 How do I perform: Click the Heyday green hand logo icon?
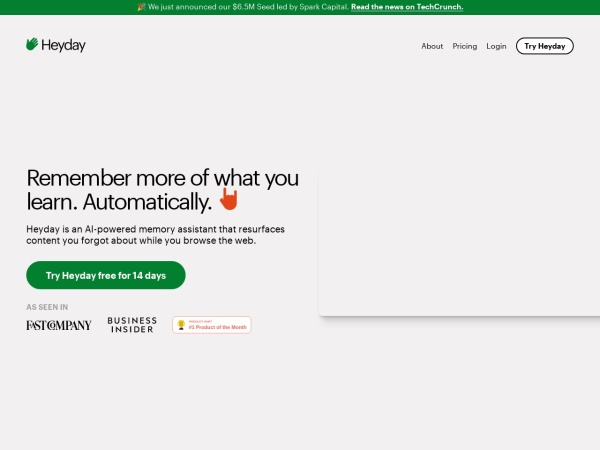[x=32, y=45]
